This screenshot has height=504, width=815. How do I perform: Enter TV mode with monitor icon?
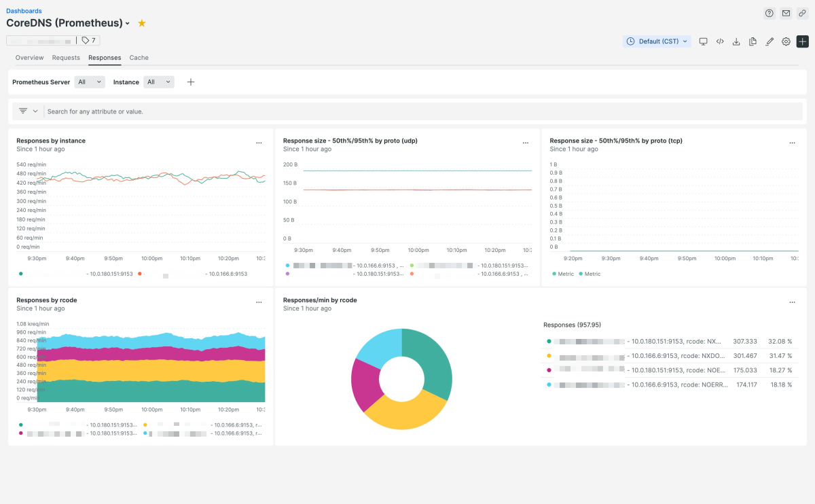click(x=703, y=41)
